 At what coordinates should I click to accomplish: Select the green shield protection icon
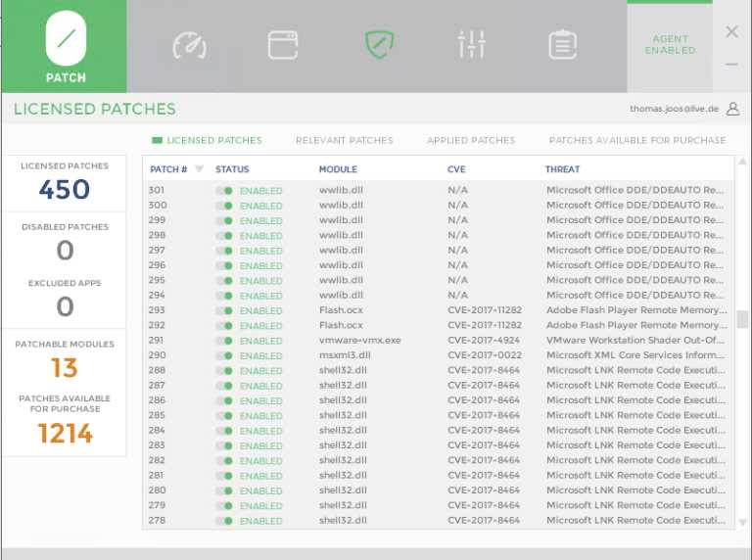click(378, 44)
